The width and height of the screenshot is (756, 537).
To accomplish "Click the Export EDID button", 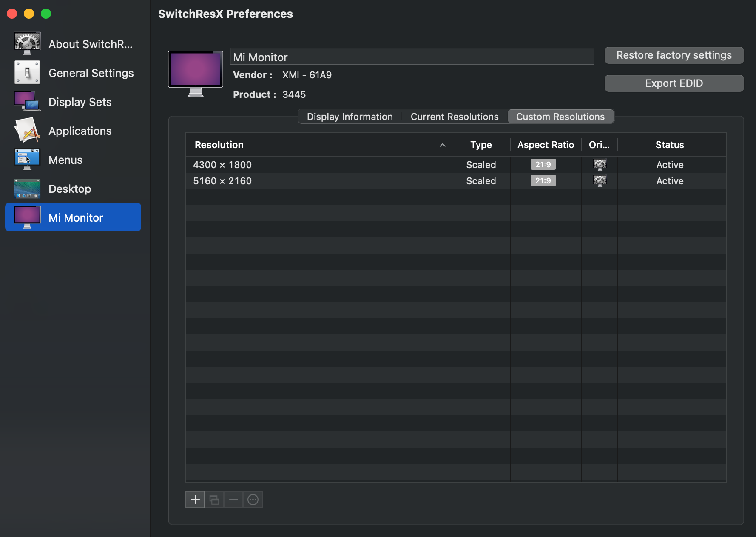I will tap(674, 83).
